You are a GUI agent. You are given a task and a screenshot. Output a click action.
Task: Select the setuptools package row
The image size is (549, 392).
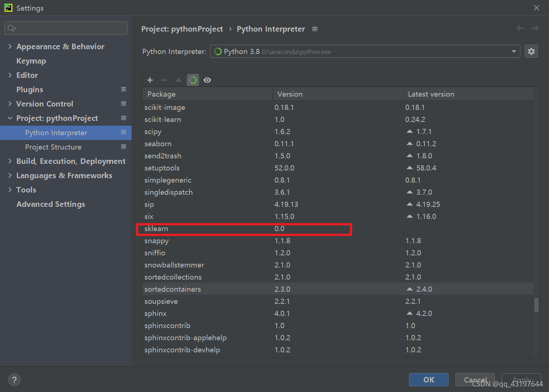click(338, 168)
